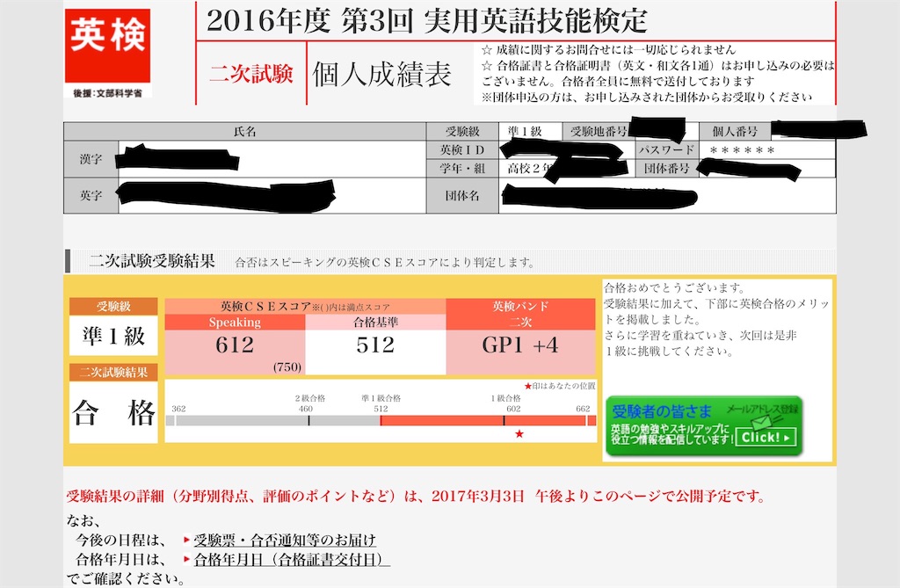The image size is (900, 588).
Task: Click the 二次試験 red heading
Action: tap(250, 74)
